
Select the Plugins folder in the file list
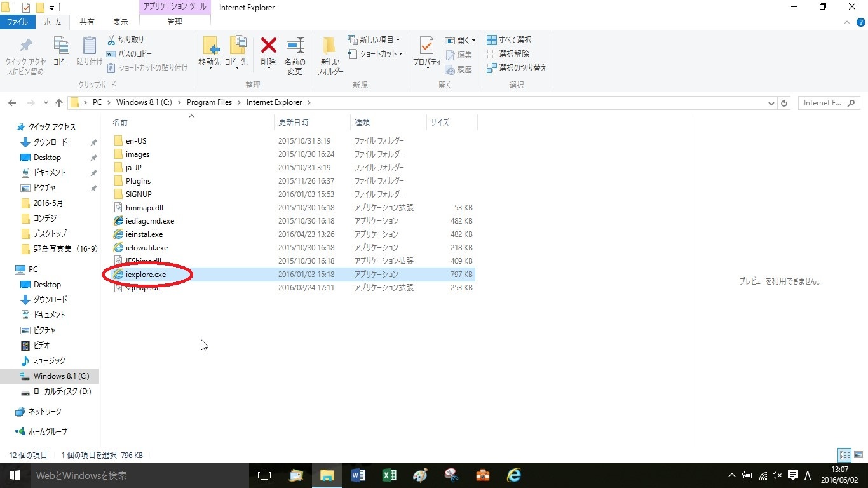coord(292,181)
